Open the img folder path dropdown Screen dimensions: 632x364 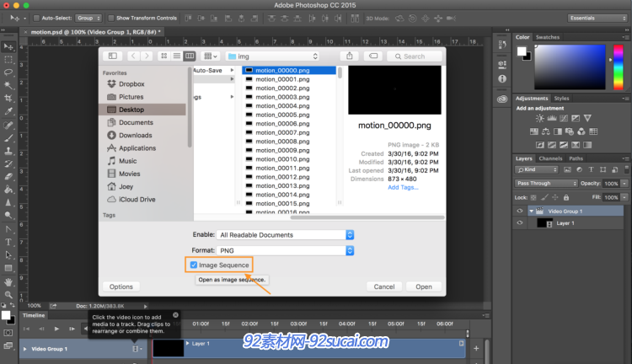click(x=273, y=56)
